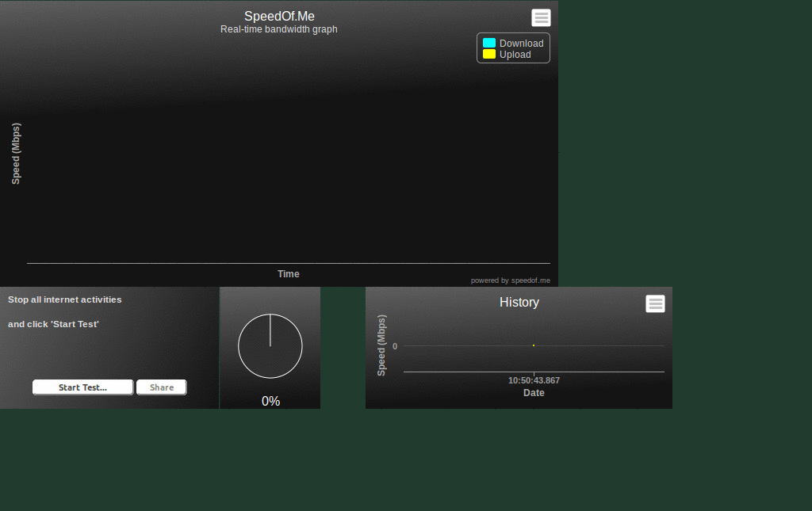Click the Date axis label
This screenshot has width=812, height=511.
[534, 393]
